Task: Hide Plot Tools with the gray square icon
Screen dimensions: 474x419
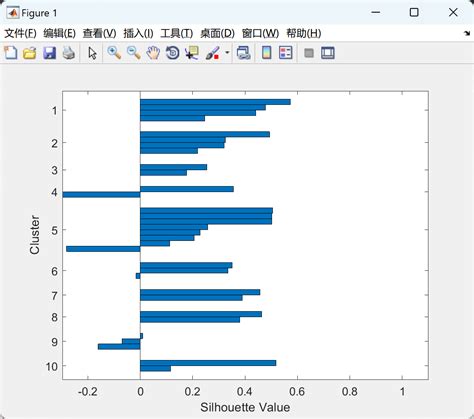Action: point(309,53)
